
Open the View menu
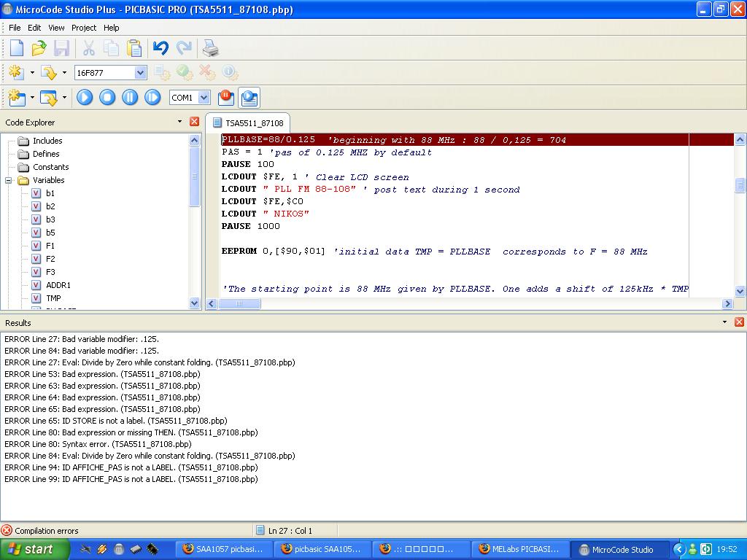click(x=56, y=28)
